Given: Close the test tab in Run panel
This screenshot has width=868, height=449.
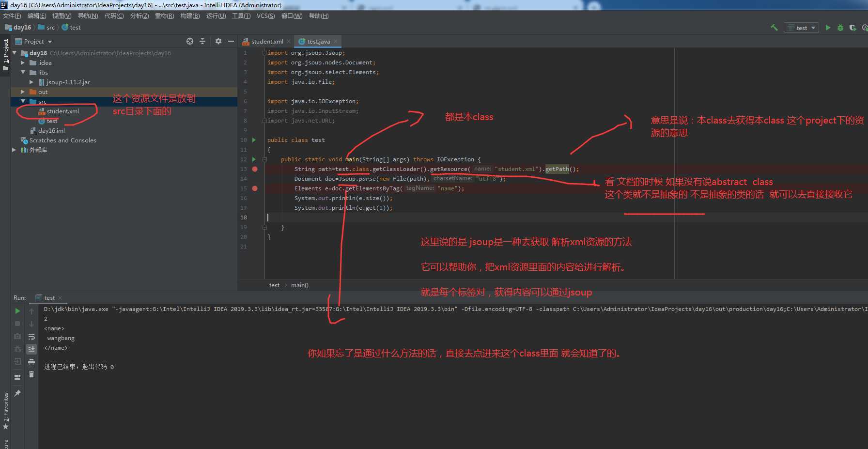Looking at the screenshot, I should 60,298.
